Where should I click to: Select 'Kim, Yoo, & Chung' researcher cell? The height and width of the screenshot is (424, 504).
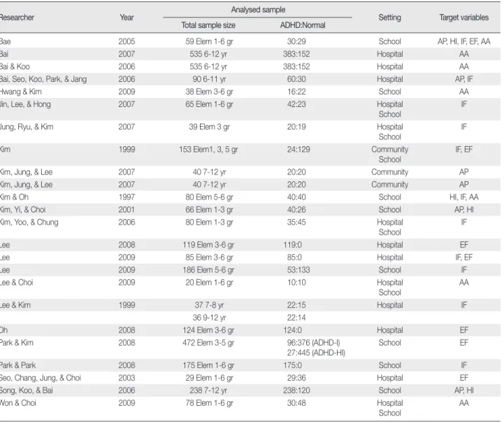[x=29, y=222]
